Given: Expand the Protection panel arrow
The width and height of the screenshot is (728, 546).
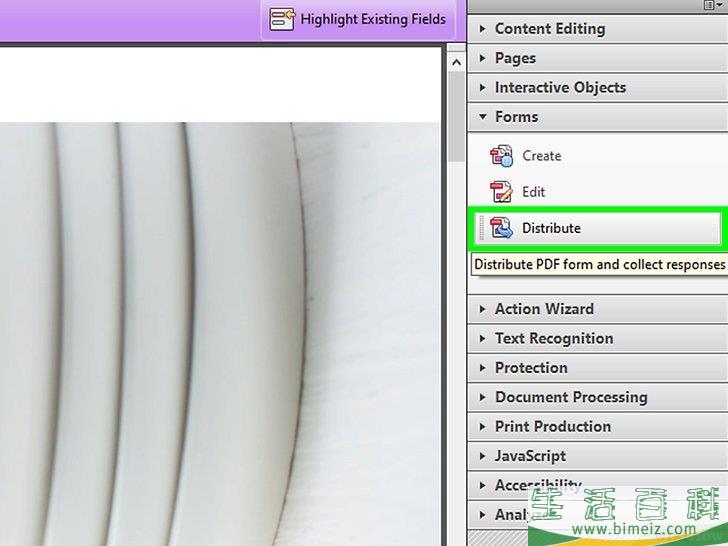Looking at the screenshot, I should click(482, 368).
